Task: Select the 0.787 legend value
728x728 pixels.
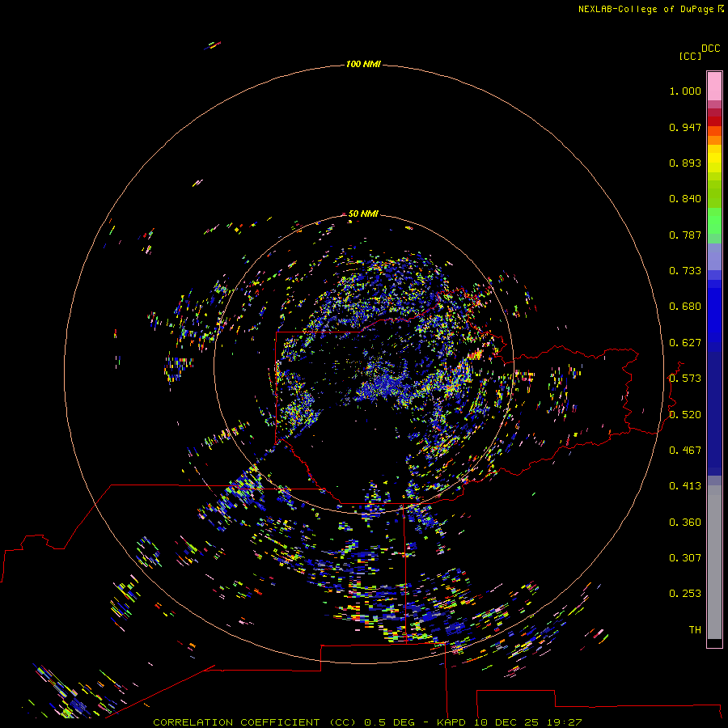Action: (x=685, y=235)
